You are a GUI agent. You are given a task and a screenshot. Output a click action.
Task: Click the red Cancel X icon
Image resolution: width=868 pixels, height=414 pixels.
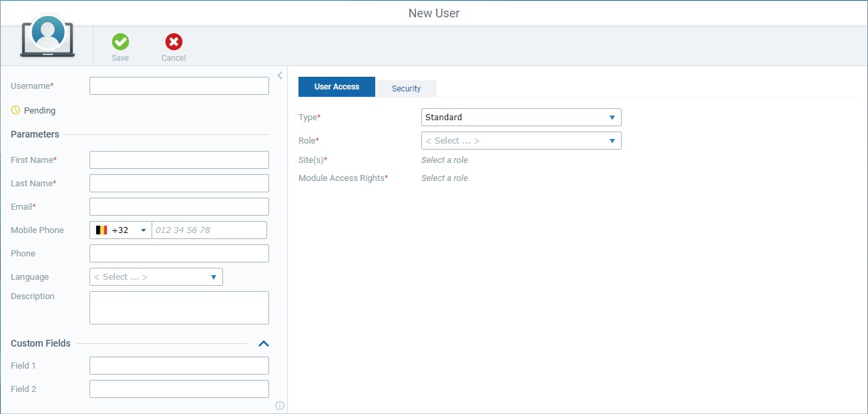pos(174,42)
